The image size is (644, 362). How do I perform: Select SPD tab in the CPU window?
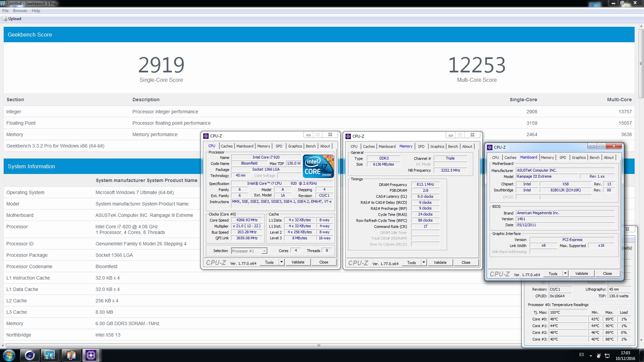[x=279, y=146]
